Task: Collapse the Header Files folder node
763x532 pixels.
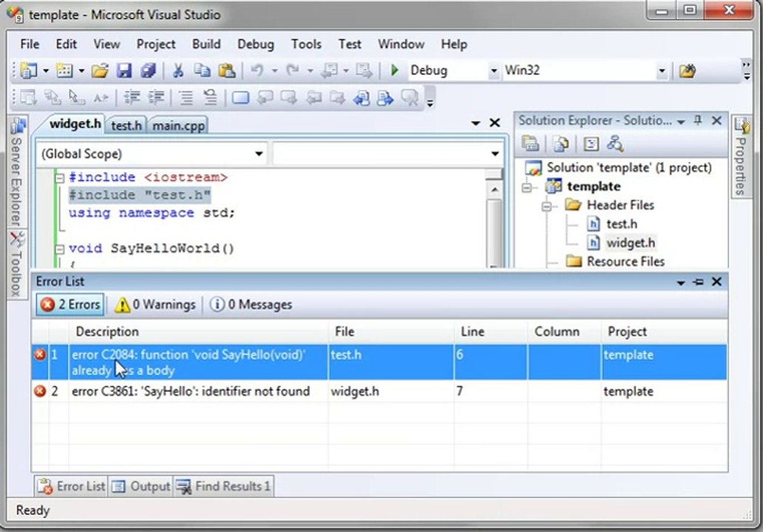Action: (546, 205)
